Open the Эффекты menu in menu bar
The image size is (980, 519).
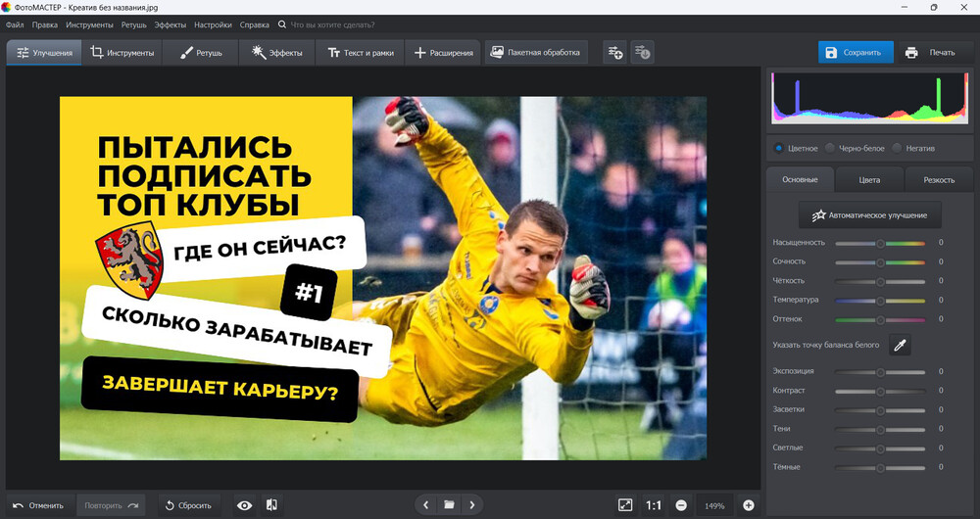(170, 24)
